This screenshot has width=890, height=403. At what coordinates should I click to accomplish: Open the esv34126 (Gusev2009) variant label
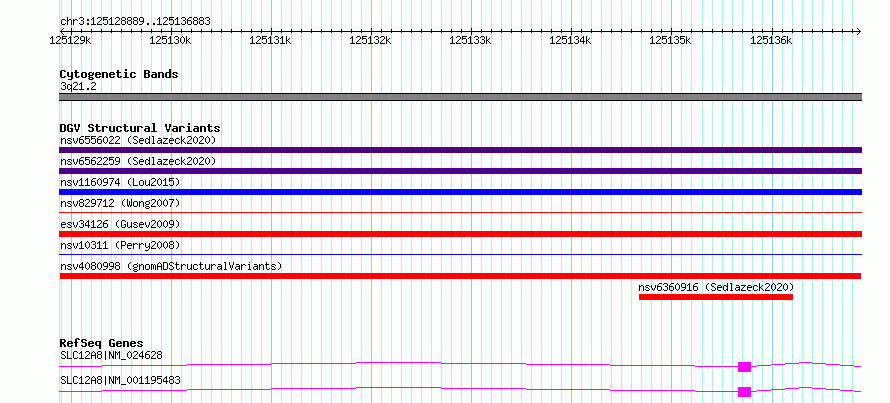[120, 224]
